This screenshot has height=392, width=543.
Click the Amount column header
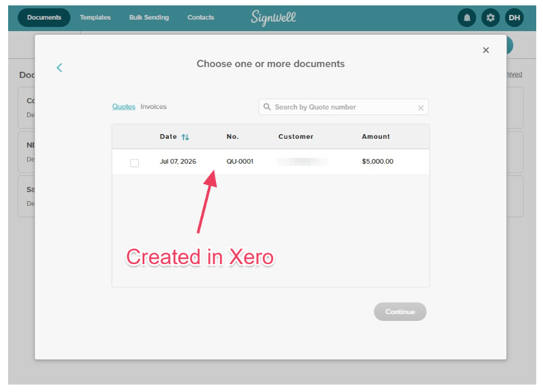tap(376, 137)
